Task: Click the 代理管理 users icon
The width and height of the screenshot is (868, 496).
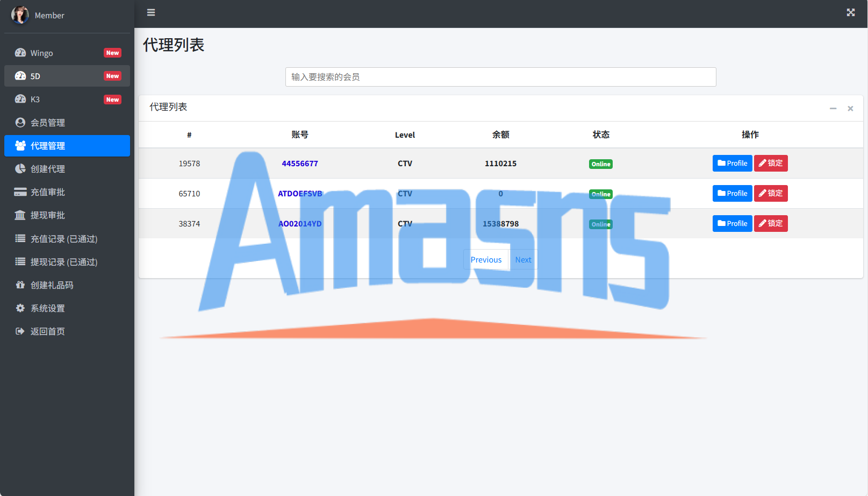Action: tap(20, 145)
